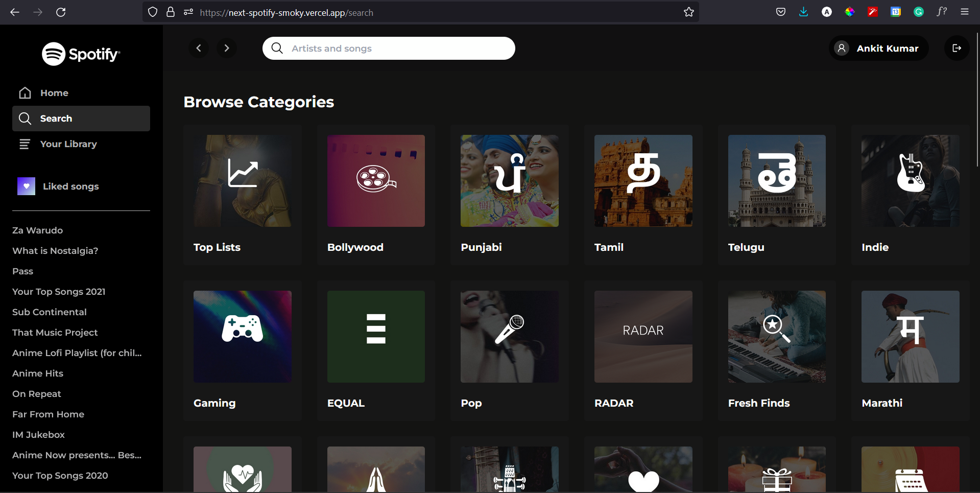Click the Gaming label

click(x=214, y=403)
